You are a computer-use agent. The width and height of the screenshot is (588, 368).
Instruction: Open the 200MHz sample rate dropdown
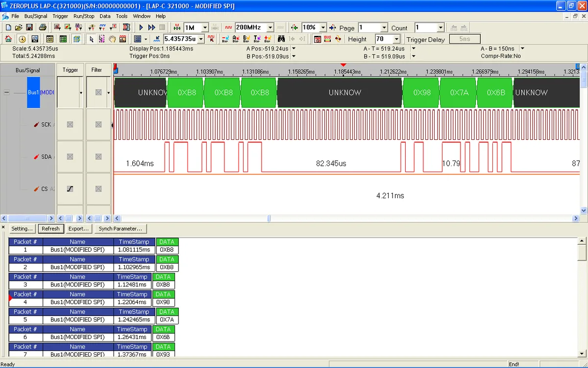click(270, 27)
